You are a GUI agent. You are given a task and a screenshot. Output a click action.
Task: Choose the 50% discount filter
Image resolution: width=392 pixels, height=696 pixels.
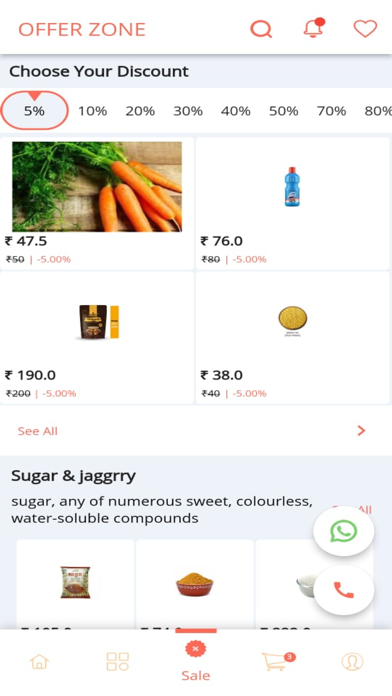tap(283, 111)
